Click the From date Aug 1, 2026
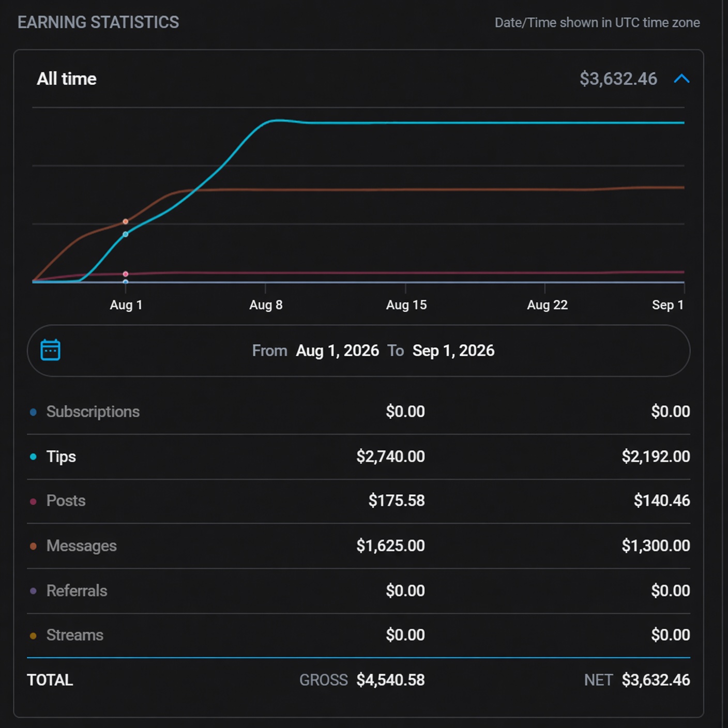 [x=337, y=351]
